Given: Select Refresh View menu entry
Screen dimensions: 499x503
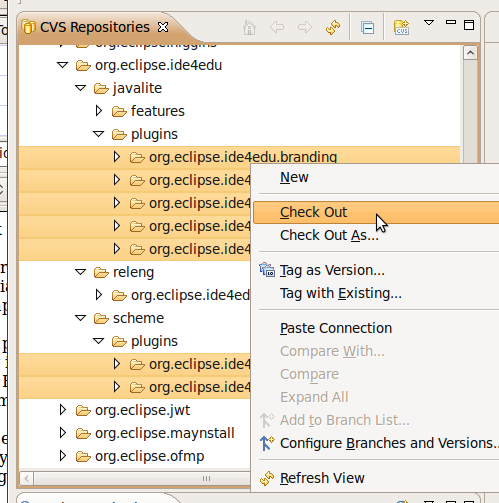Looking at the screenshot, I should pos(376,478).
